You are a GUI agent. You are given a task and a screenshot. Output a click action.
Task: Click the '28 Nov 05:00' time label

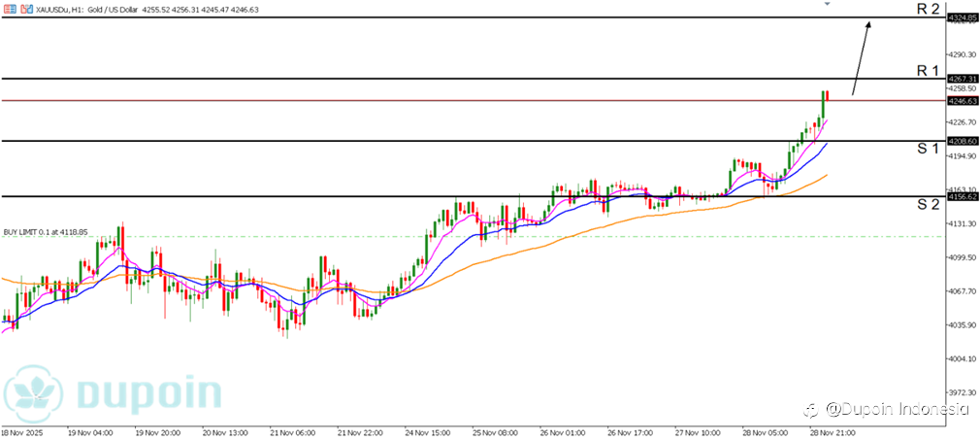(x=765, y=432)
